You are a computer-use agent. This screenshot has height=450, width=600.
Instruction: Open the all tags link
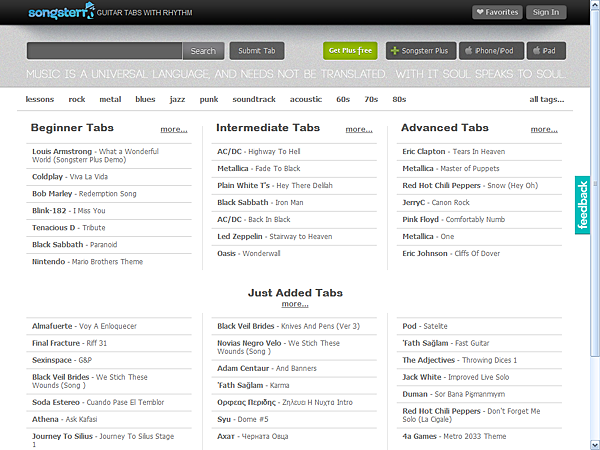[546, 99]
